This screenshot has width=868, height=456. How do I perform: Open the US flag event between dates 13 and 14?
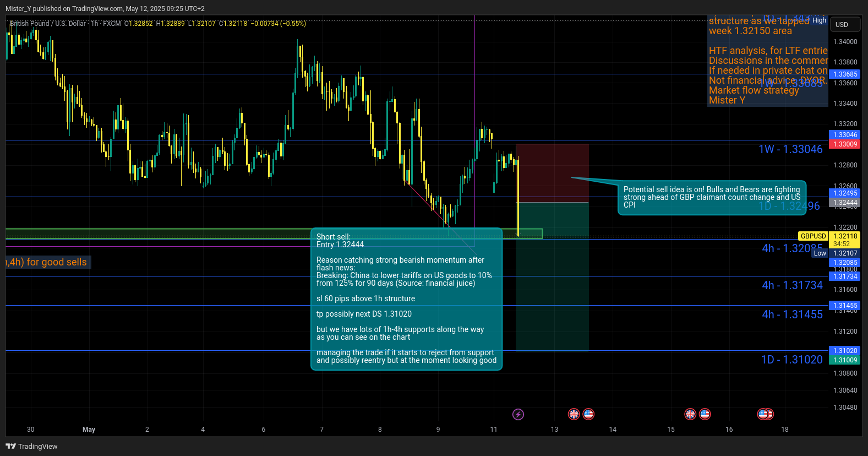pyautogui.click(x=588, y=414)
